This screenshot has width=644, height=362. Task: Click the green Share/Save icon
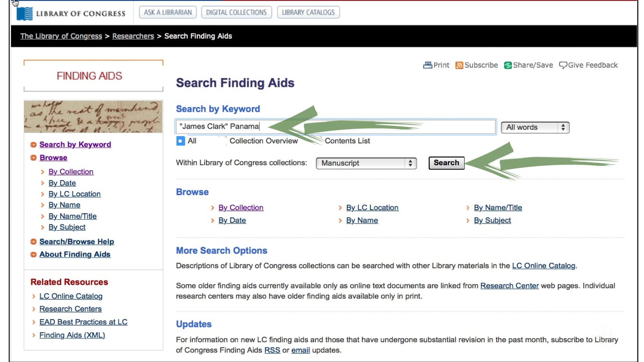[x=507, y=65]
